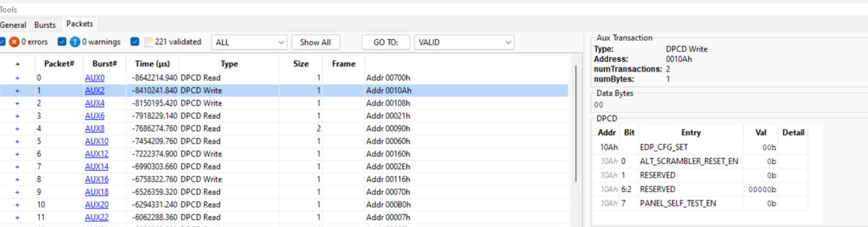Viewport: 868px width, 227px height.
Task: Click the packet list vertical scrollbar
Action: (x=575, y=124)
